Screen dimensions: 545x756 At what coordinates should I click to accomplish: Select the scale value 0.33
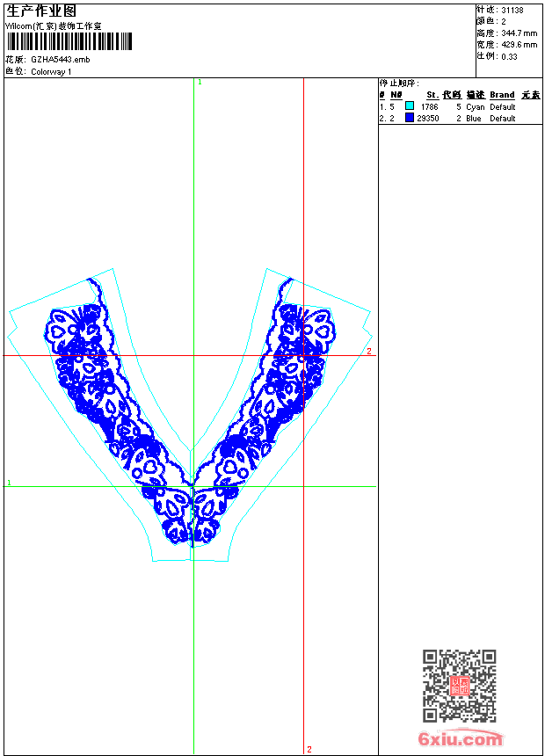click(509, 56)
